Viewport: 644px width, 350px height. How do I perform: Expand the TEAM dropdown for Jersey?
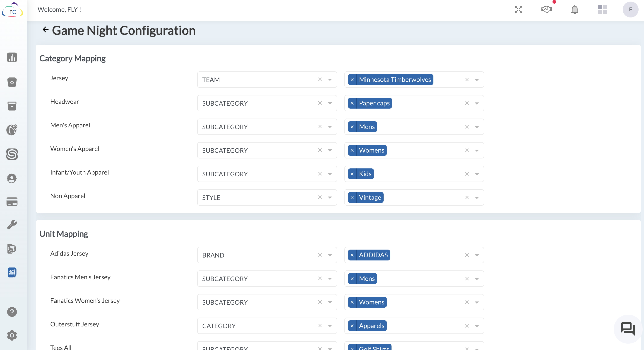click(330, 80)
